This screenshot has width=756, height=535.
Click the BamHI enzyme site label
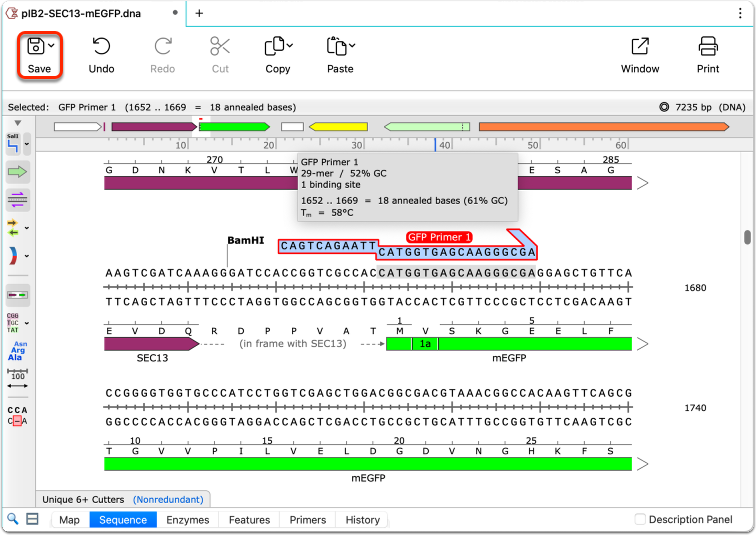pyautogui.click(x=246, y=240)
